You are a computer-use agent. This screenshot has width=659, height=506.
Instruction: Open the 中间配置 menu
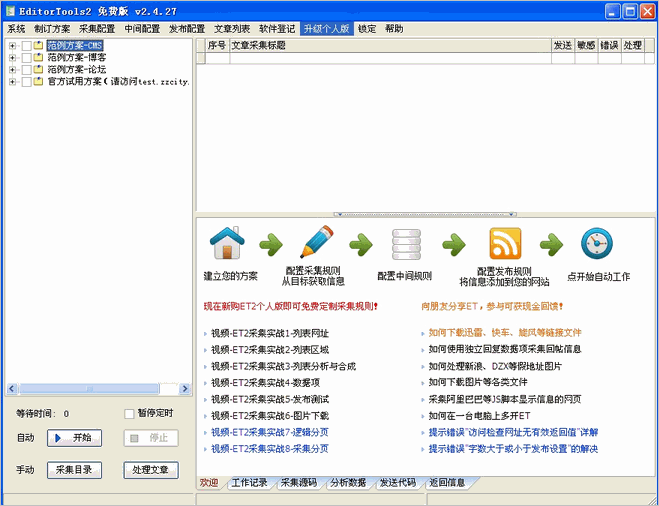coord(142,29)
